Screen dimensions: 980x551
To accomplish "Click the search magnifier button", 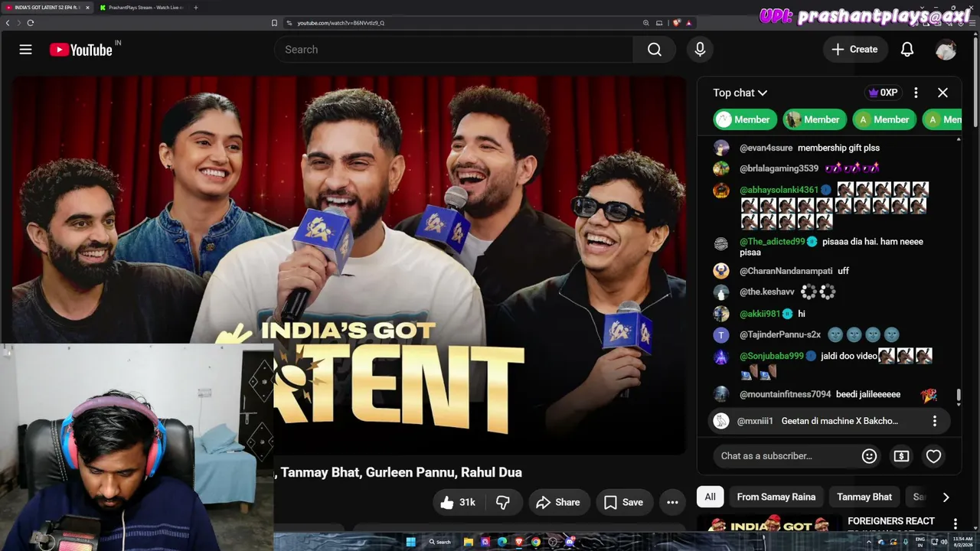I will pos(654,50).
